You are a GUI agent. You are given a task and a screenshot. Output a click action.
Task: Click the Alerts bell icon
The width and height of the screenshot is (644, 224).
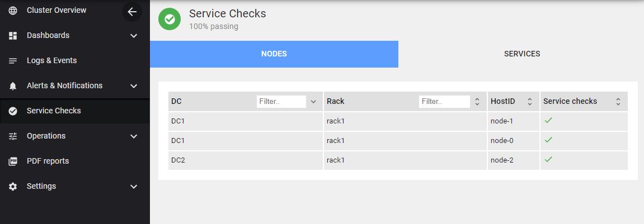tap(13, 86)
